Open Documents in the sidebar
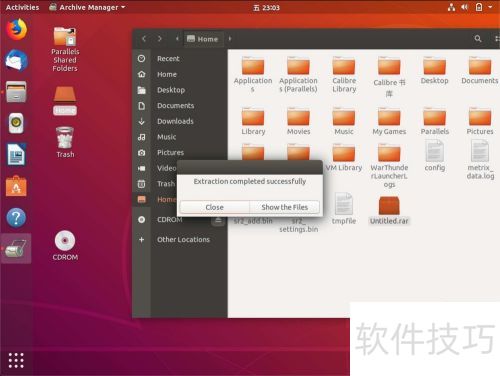Screen dimensions: 500x376 [x=180, y=106]
